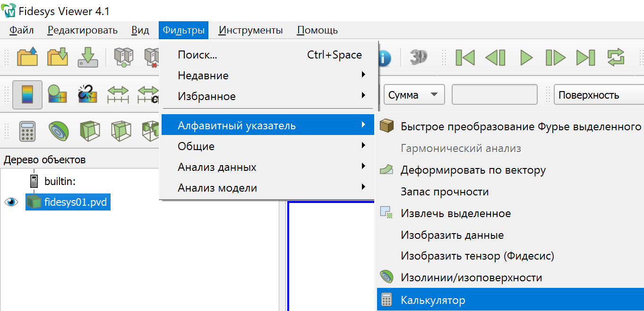Expand the Анализ данных submenu
The height and width of the screenshot is (311, 644).
pos(268,167)
